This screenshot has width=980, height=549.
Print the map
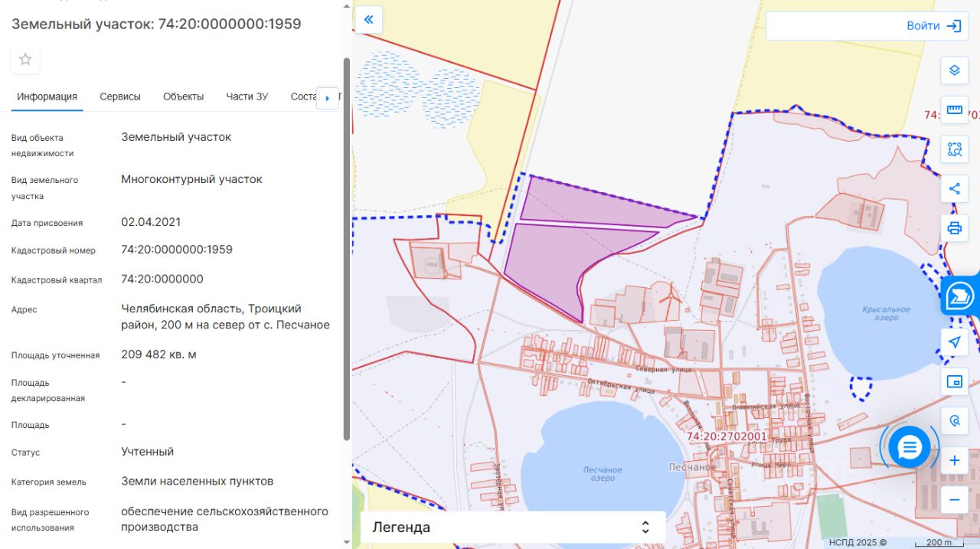pyautogui.click(x=954, y=228)
